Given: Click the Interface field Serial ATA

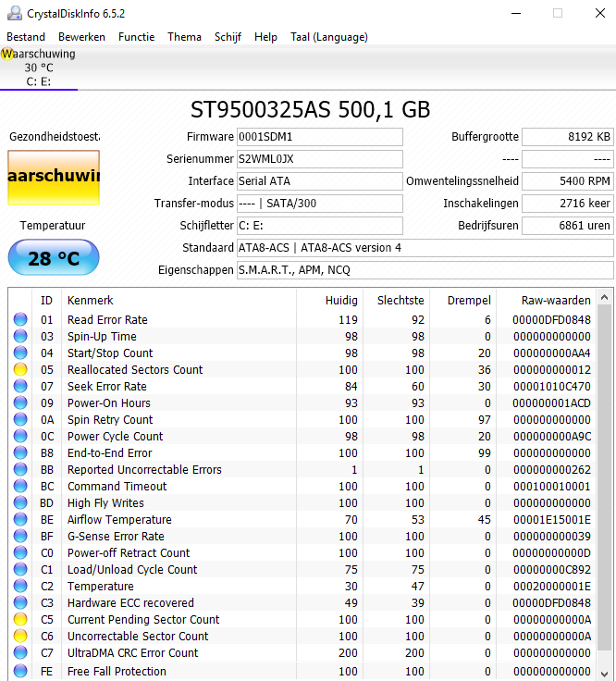Looking at the screenshot, I should 319,181.
